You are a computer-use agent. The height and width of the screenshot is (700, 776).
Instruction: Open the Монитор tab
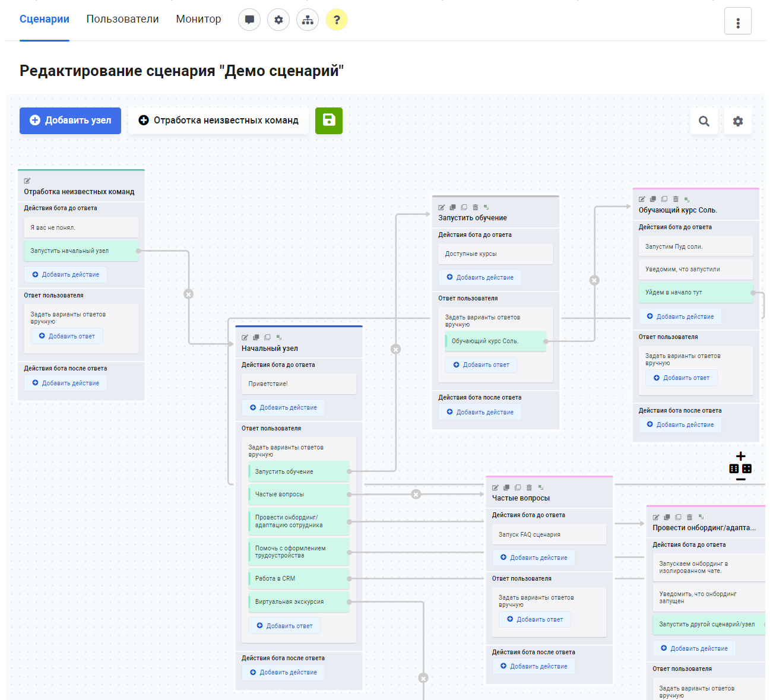[x=198, y=19]
